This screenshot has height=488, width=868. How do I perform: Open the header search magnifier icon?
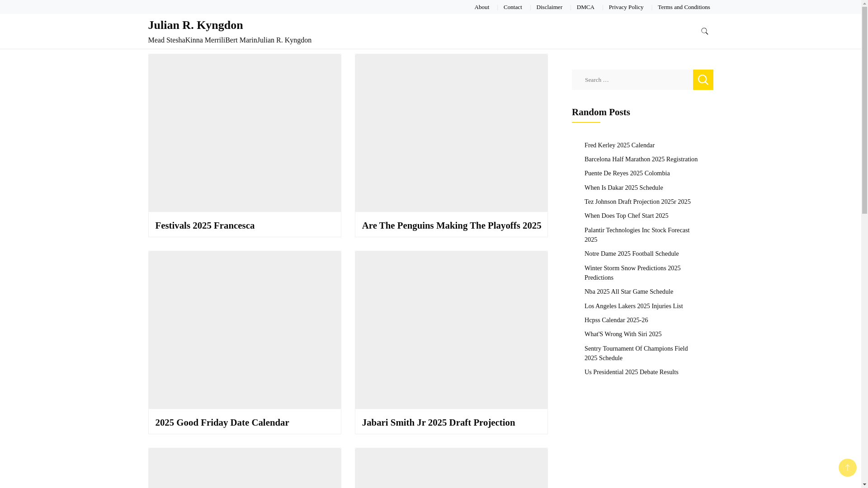coord(704,31)
